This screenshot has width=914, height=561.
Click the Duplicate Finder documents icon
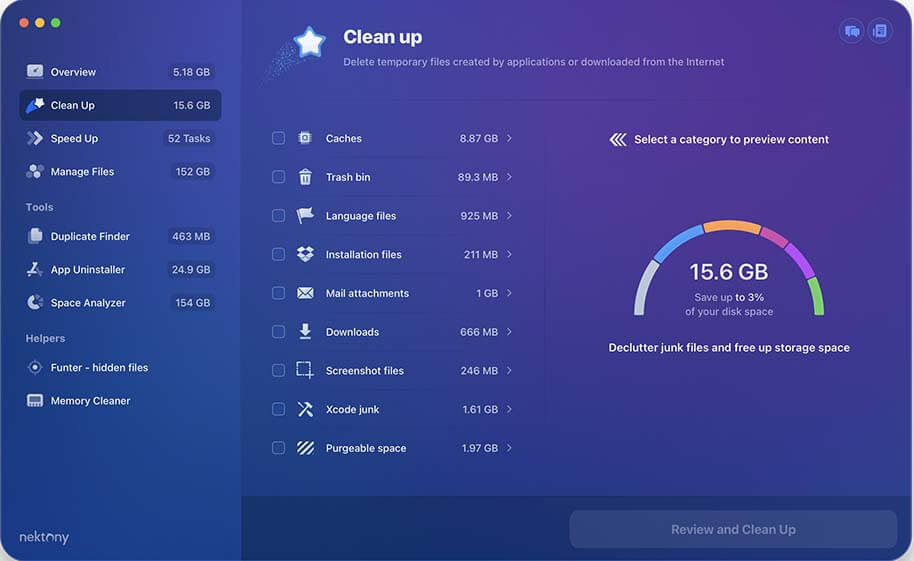pos(35,236)
